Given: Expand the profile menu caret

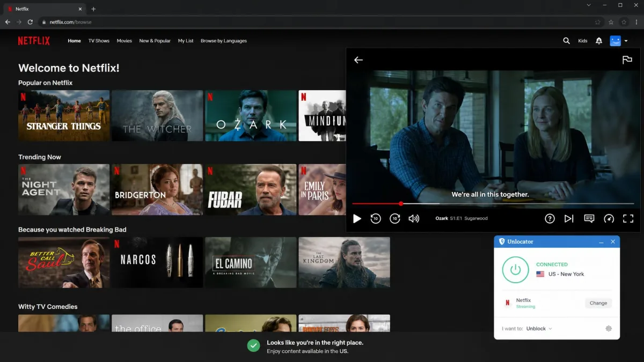Looking at the screenshot, I should [626, 41].
